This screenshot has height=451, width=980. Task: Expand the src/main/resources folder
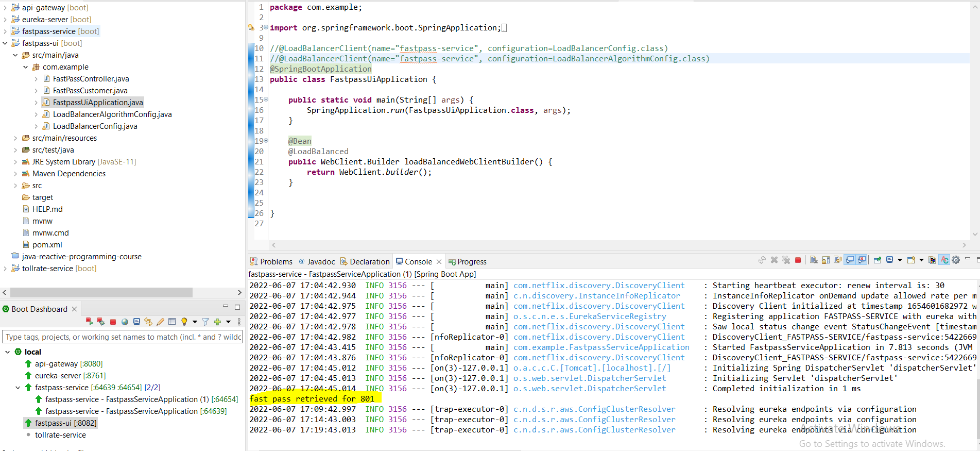pyautogui.click(x=15, y=138)
